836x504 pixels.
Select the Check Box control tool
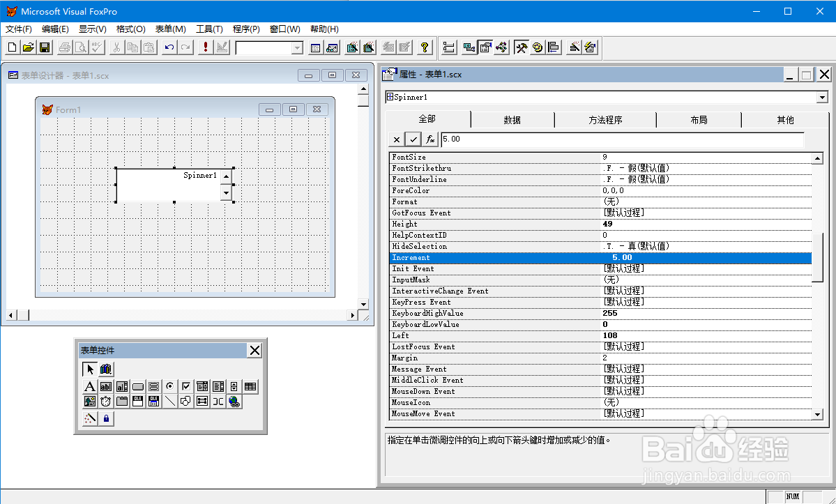186,386
